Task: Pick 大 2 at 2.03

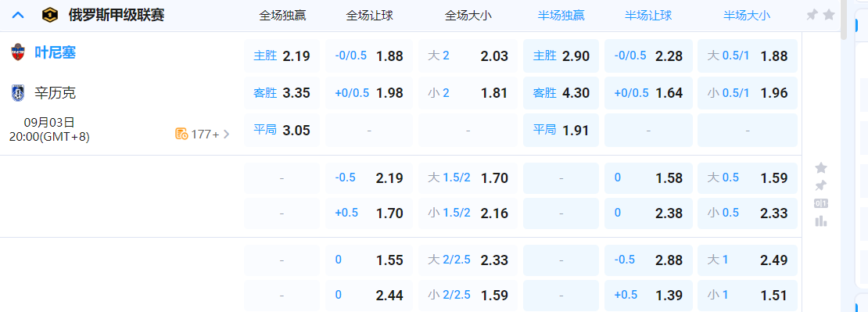Action: (468, 56)
